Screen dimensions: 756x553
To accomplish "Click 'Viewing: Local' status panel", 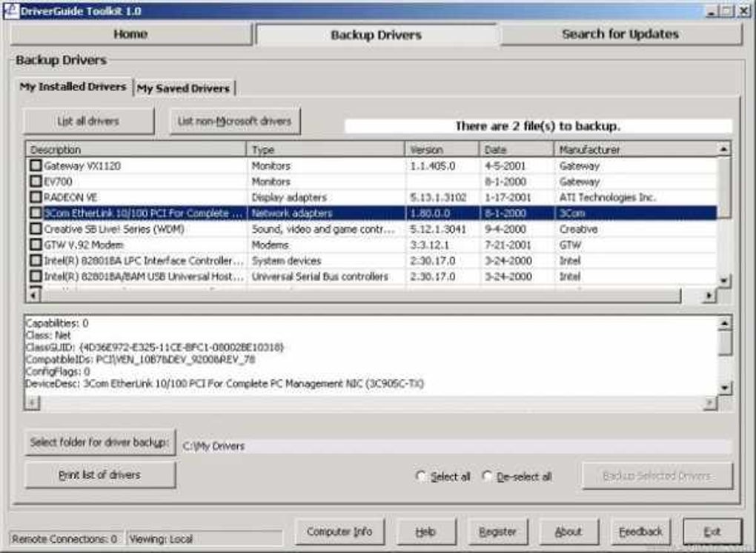I will (x=205, y=538).
